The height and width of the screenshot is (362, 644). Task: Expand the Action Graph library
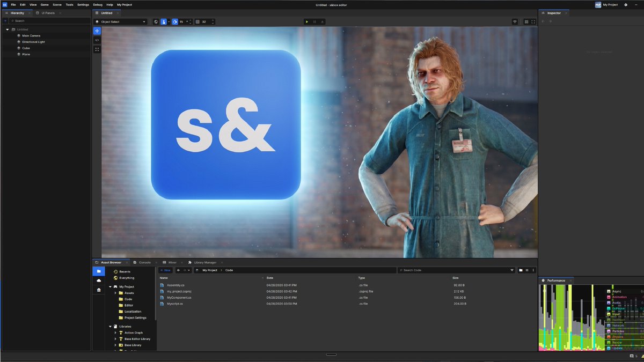click(x=115, y=333)
